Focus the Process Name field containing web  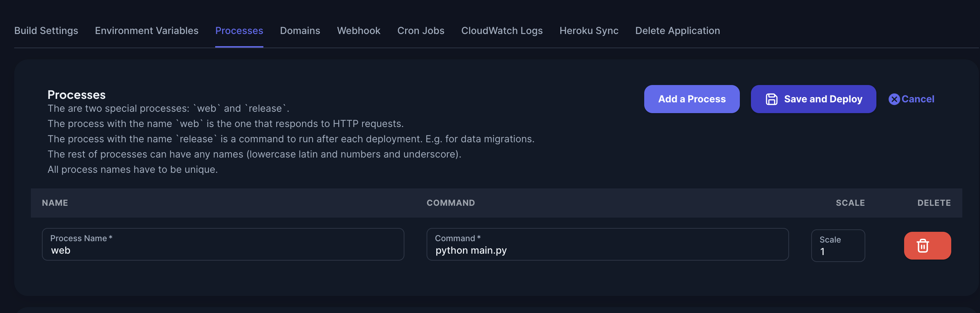click(222, 250)
